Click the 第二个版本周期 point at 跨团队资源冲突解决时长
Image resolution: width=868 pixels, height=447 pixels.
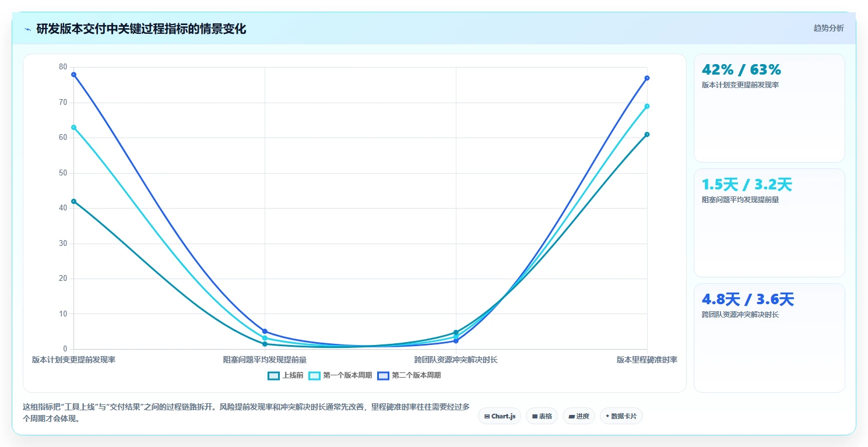(x=456, y=341)
